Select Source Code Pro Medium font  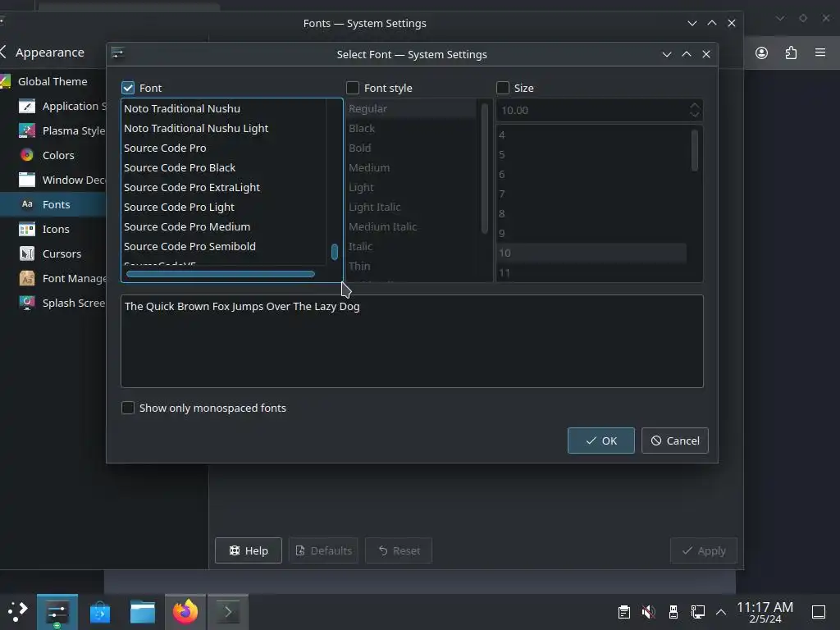coord(224,227)
